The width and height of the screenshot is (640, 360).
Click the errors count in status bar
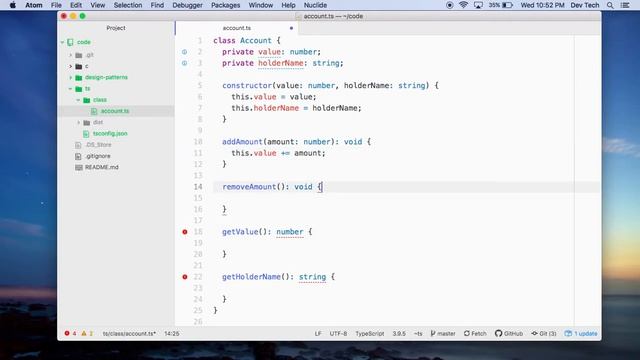[70, 333]
